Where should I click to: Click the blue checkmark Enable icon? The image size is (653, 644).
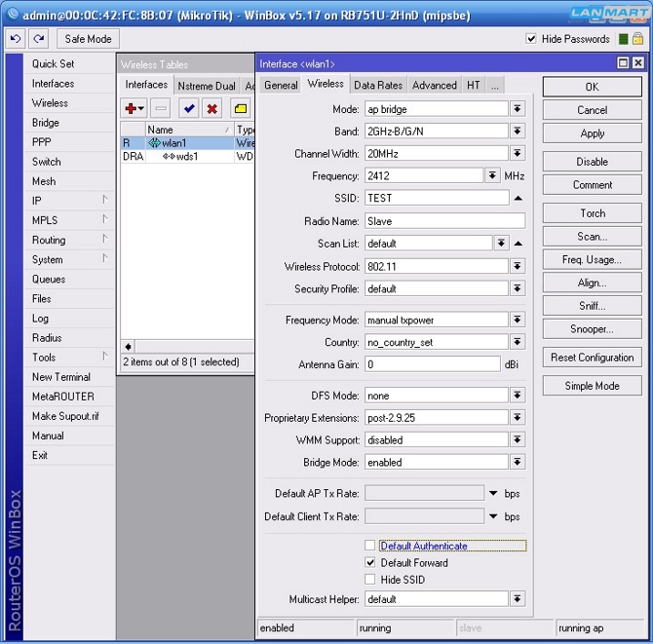click(x=188, y=109)
